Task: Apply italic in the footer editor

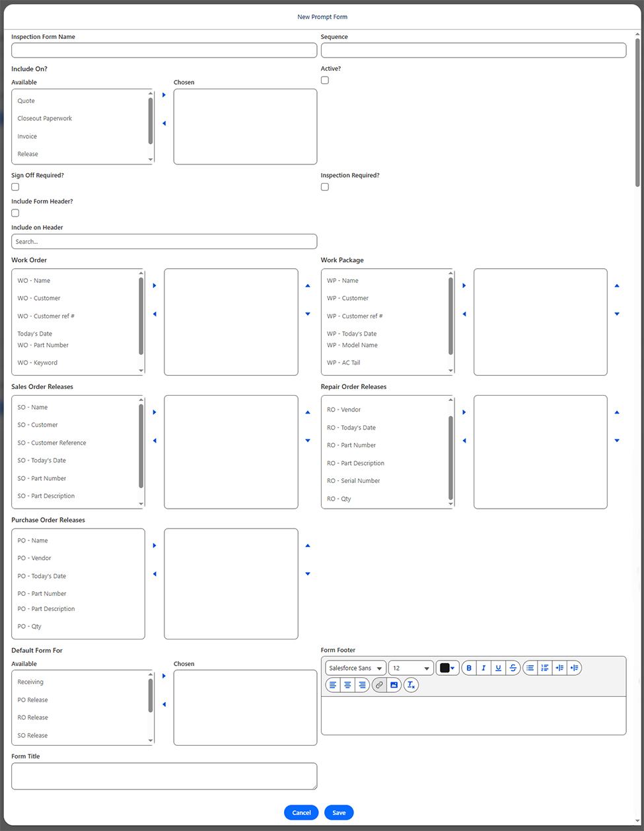Action: tap(483, 668)
